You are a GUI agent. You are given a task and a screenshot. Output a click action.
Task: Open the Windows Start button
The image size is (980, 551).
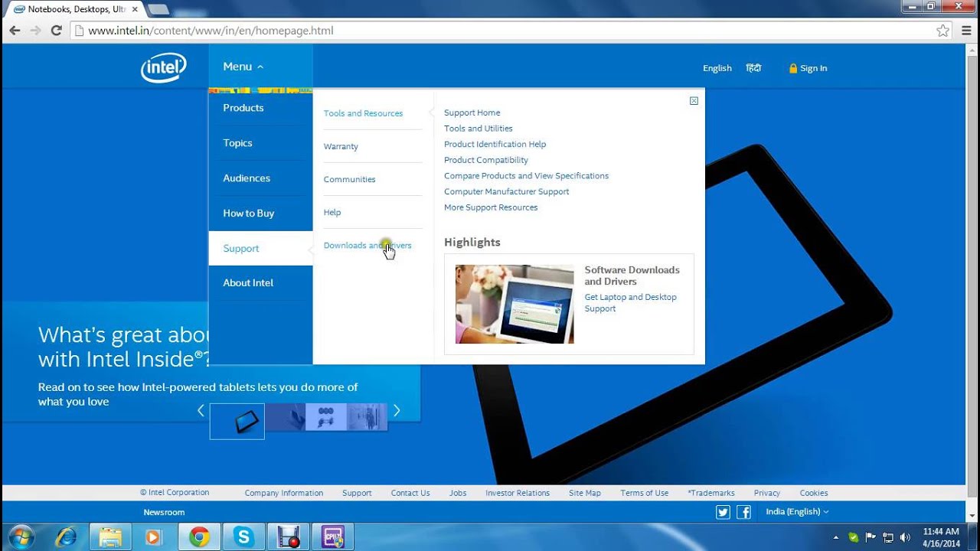tap(21, 537)
